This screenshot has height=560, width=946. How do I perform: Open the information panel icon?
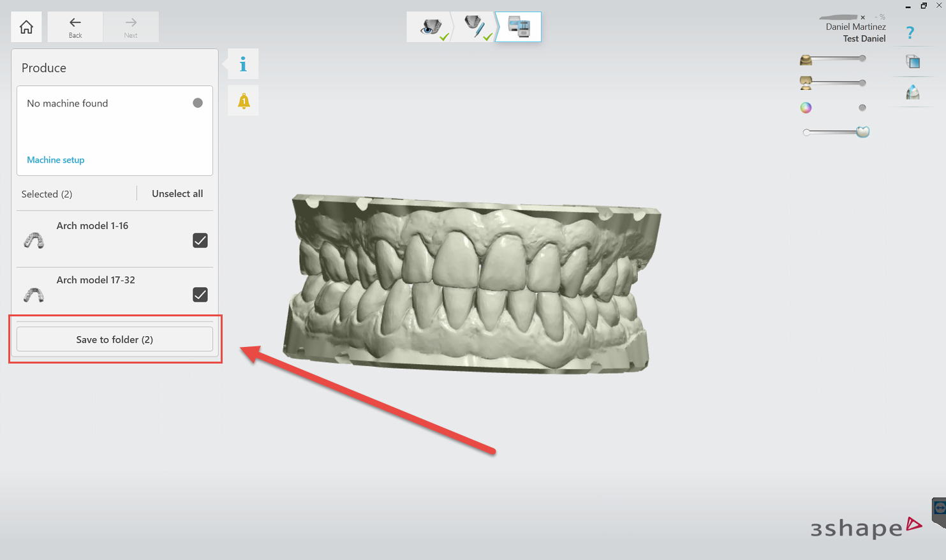(242, 63)
